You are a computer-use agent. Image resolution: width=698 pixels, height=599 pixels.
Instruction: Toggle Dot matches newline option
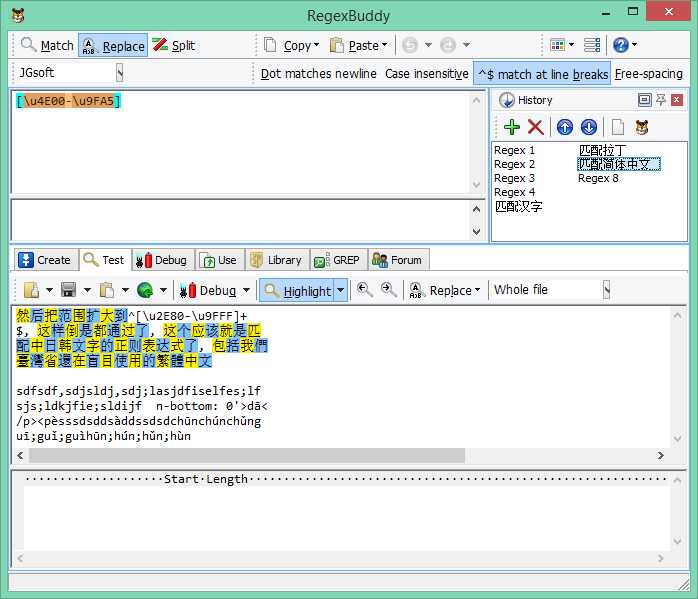click(318, 73)
